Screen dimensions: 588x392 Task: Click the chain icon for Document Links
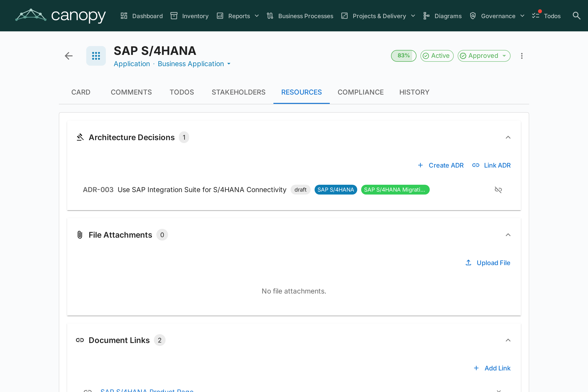tap(80, 340)
